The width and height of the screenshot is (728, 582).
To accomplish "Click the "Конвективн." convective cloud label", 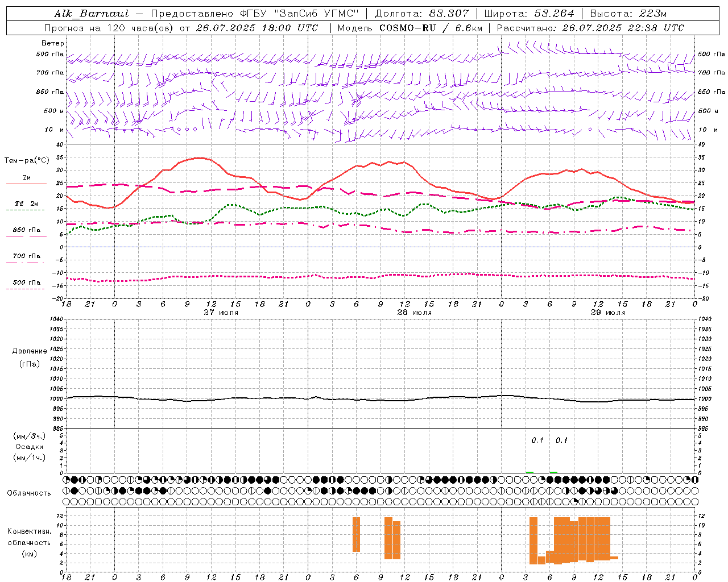I will point(30,531).
